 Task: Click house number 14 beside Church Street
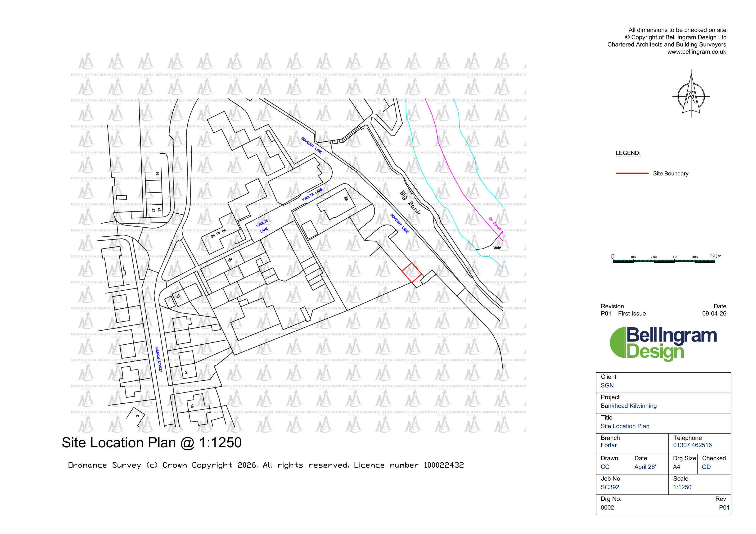(186, 372)
